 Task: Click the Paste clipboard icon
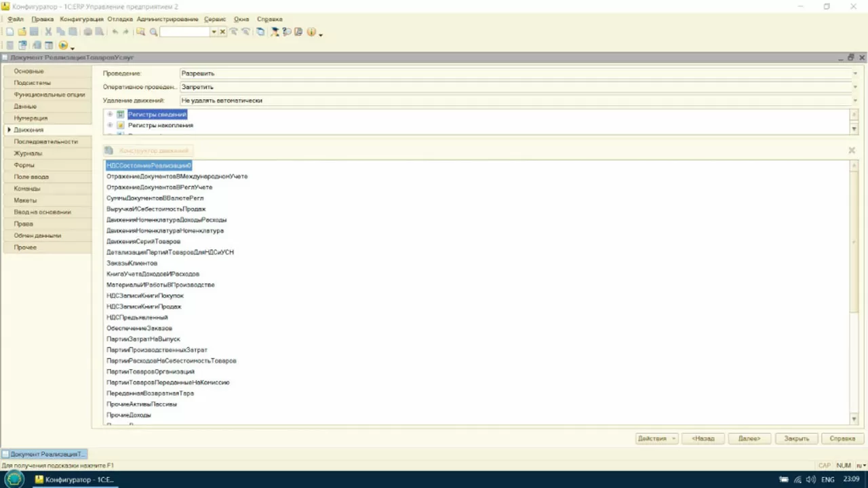73,31
